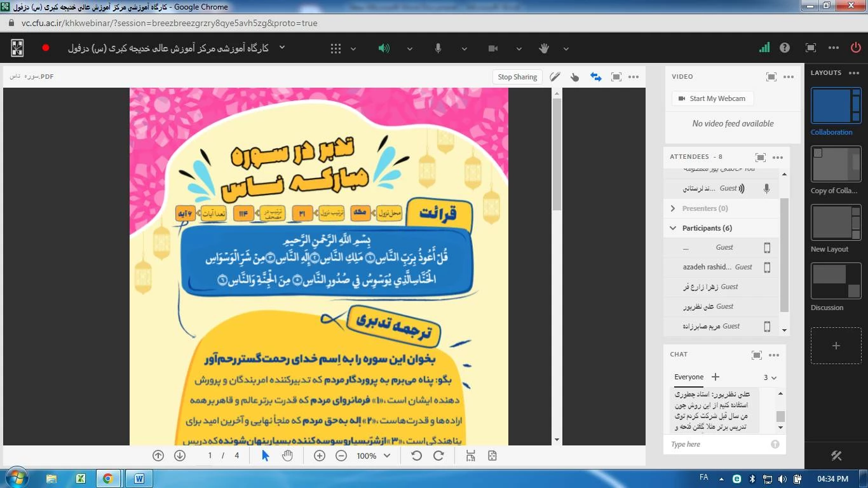The image size is (868, 488).
Task: Click the raise hand icon
Action: tap(544, 48)
